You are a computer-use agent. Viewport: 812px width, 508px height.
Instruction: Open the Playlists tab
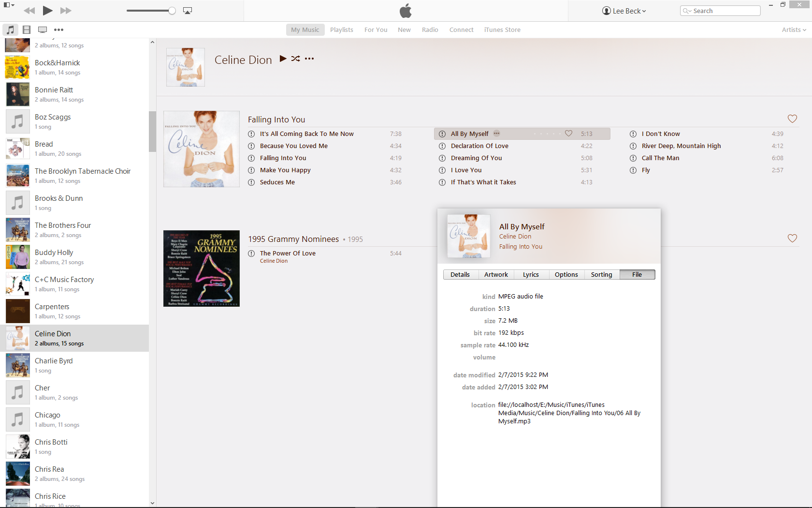pos(342,30)
